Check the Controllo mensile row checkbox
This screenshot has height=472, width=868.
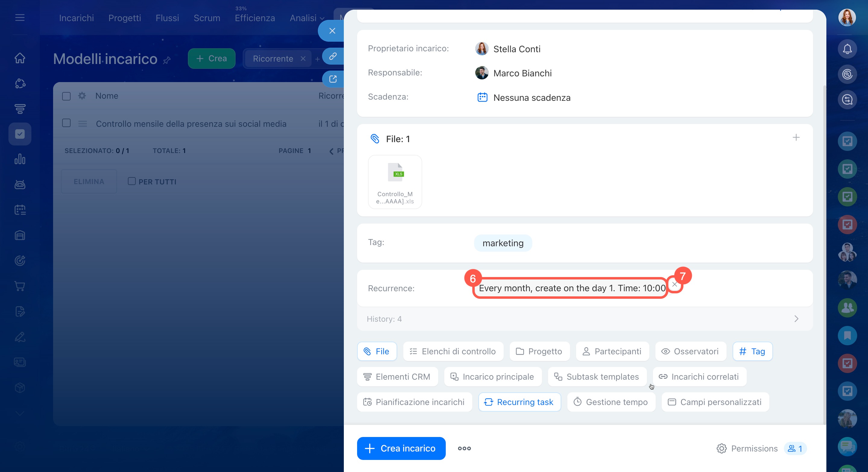click(x=66, y=123)
